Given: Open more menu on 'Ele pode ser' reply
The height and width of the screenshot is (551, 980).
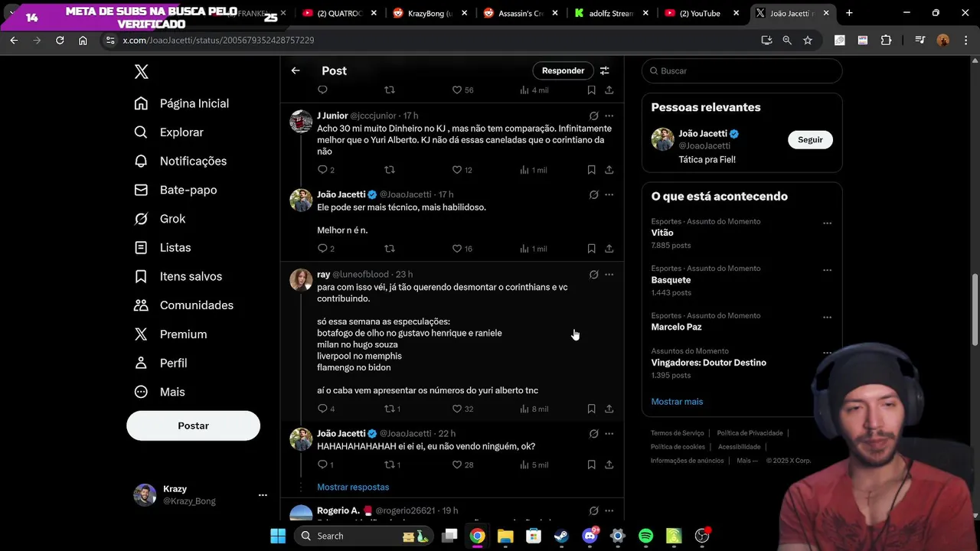Looking at the screenshot, I should click(609, 194).
